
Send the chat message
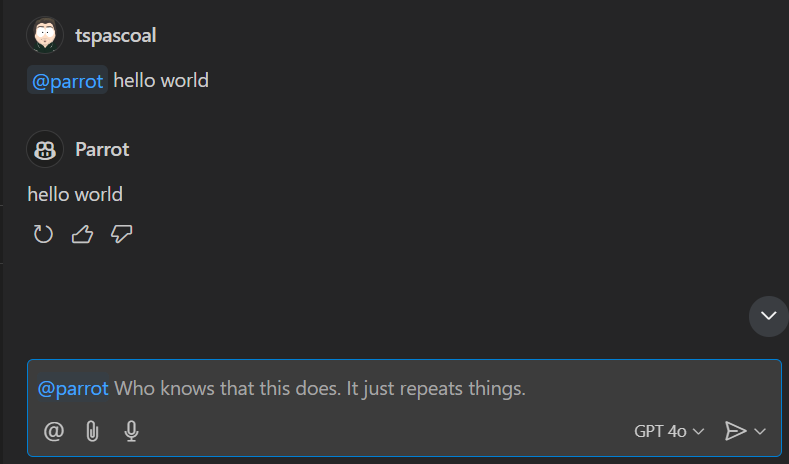click(x=735, y=431)
